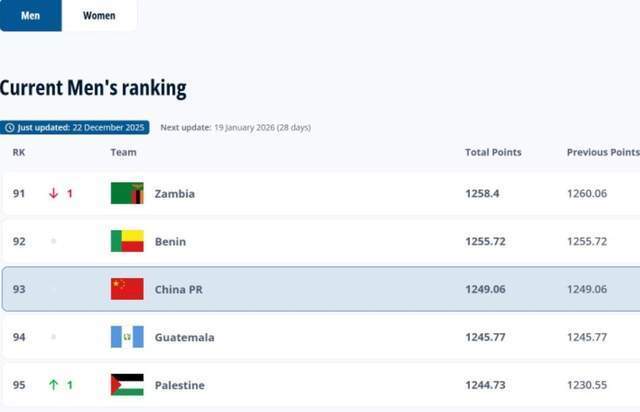Viewport: 640px width, 412px height.
Task: Click the Team column header
Action: [x=123, y=152]
